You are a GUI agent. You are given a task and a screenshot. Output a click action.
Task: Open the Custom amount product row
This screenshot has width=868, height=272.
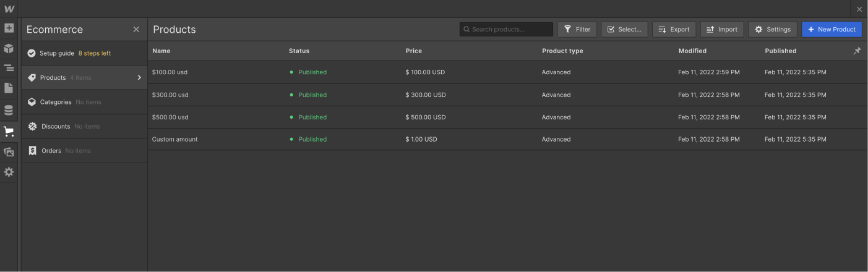[x=175, y=139]
